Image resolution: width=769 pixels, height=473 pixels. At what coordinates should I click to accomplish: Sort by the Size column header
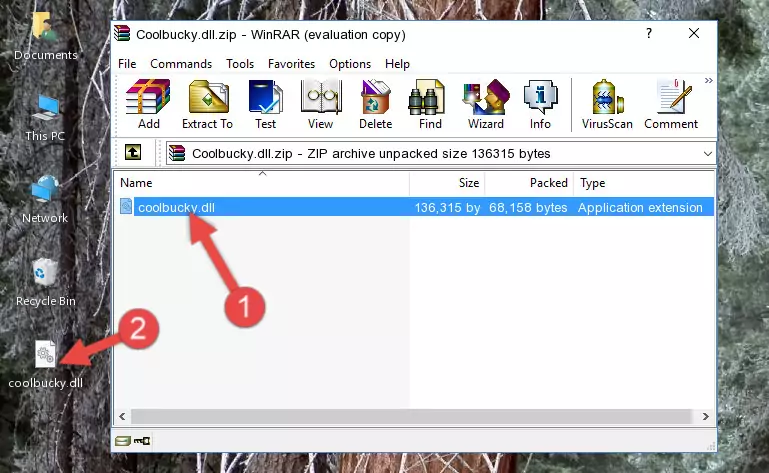(447, 183)
